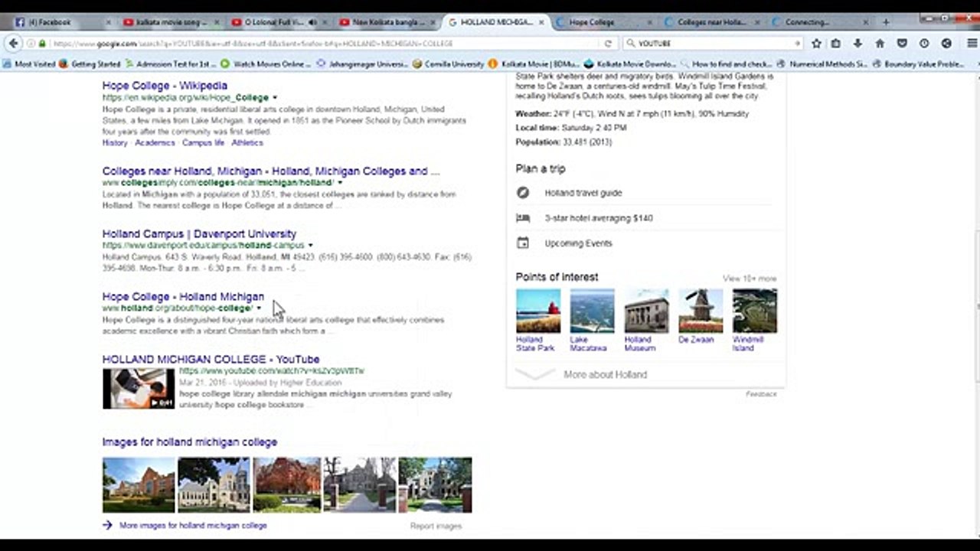The height and width of the screenshot is (551, 980).
Task: Click the site info lock icon
Action: click(42, 44)
